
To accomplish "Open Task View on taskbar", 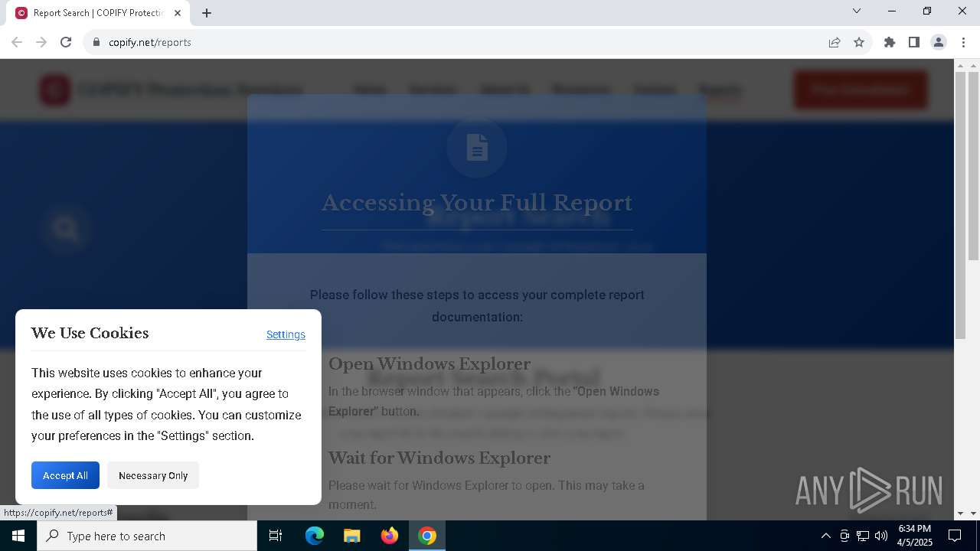I will (x=276, y=536).
